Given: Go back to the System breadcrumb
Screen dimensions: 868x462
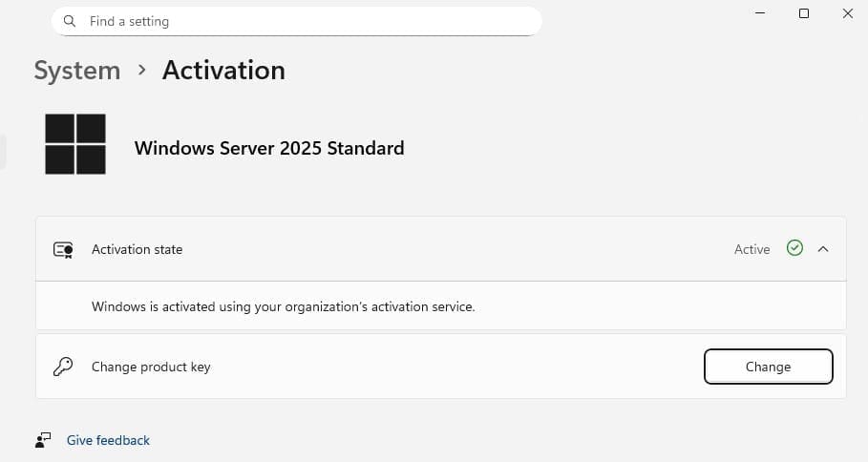Looking at the screenshot, I should click(76, 71).
